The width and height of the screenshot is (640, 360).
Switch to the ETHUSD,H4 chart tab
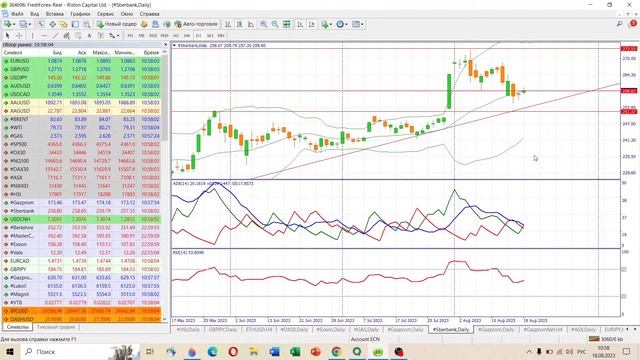click(259, 329)
